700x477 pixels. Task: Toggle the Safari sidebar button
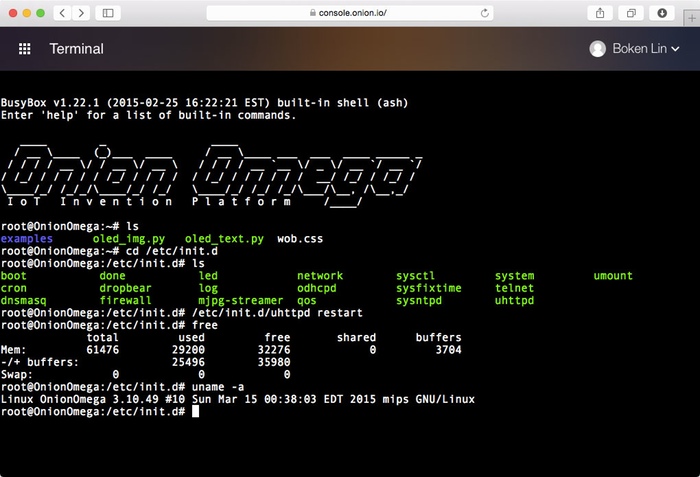(108, 13)
